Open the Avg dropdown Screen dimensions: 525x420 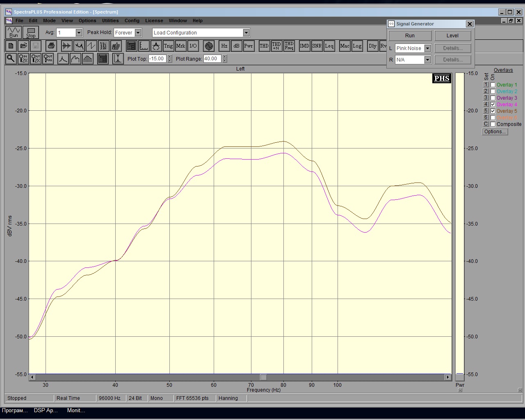79,33
